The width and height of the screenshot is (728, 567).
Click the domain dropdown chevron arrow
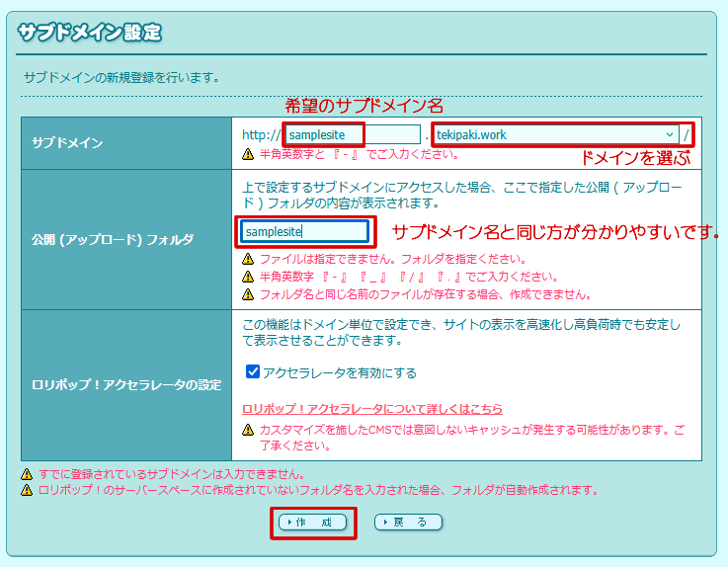click(x=669, y=134)
